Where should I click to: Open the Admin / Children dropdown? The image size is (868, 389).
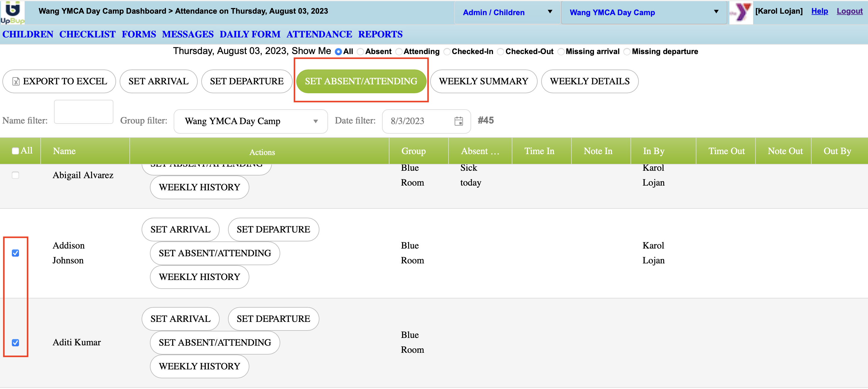507,12
